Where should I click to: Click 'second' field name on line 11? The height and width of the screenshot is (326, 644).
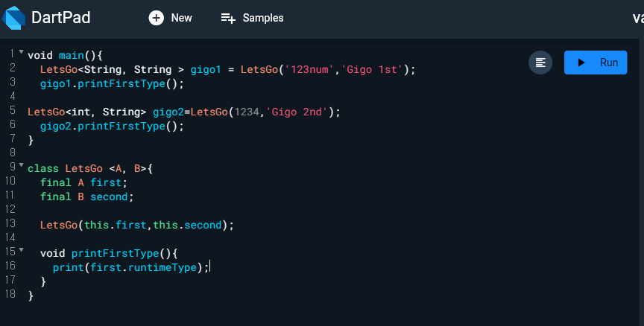(109, 196)
